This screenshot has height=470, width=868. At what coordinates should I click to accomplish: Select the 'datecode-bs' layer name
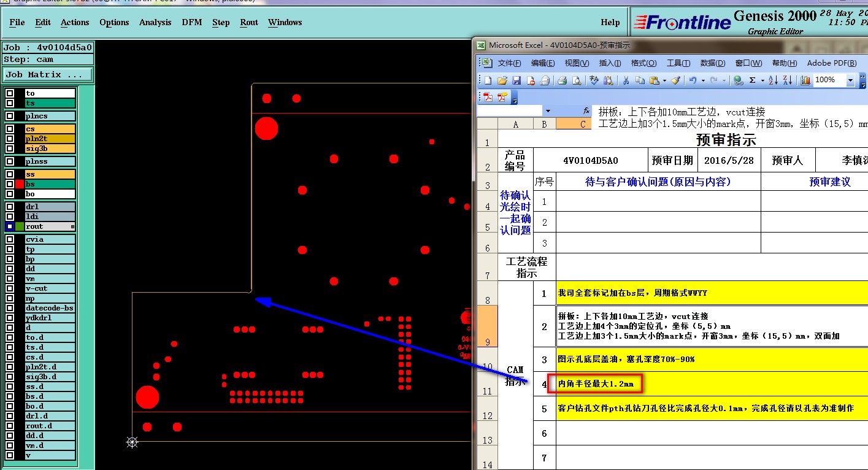50,308
